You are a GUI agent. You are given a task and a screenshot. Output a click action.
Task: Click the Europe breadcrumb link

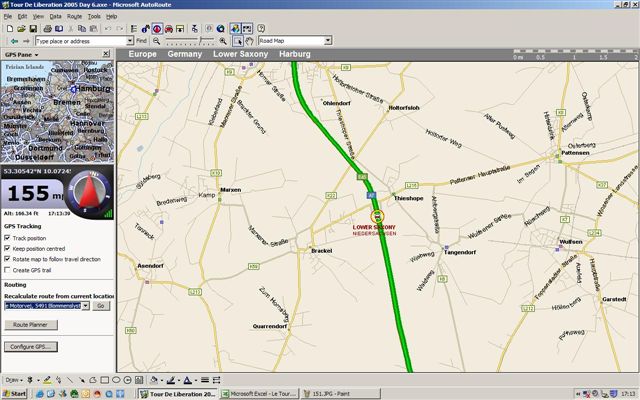[142, 54]
